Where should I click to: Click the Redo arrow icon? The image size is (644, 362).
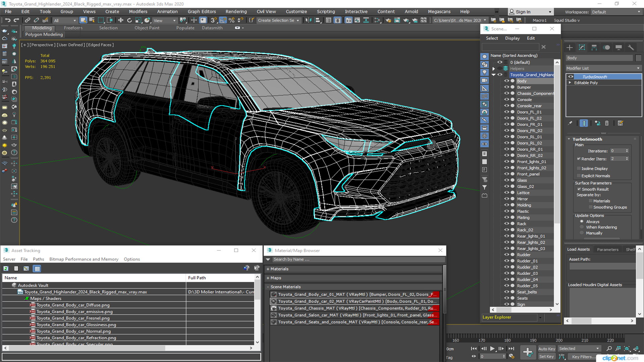[x=16, y=20]
